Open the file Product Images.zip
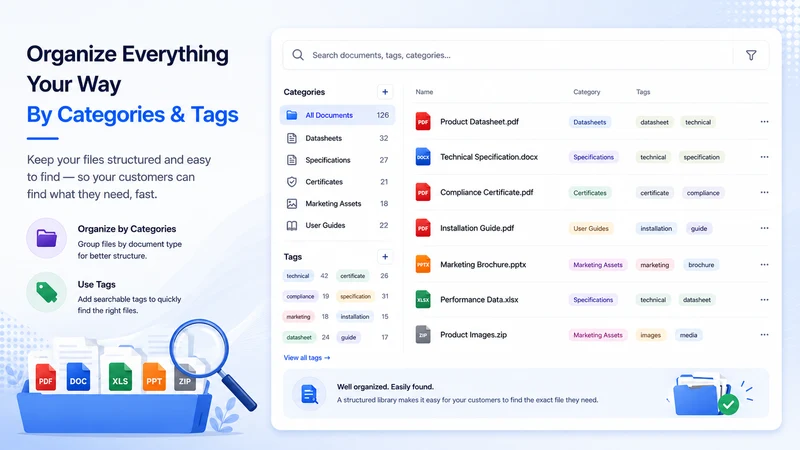This screenshot has width=800, height=450. (473, 335)
